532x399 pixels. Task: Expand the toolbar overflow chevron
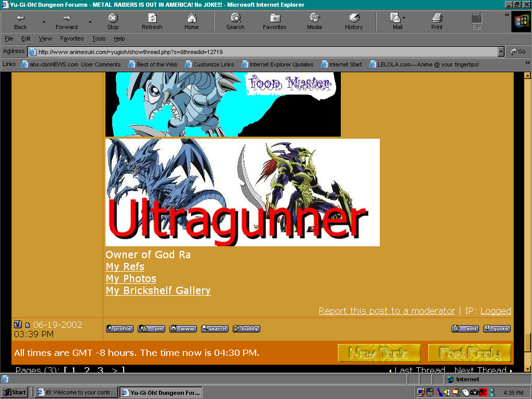[x=507, y=15]
